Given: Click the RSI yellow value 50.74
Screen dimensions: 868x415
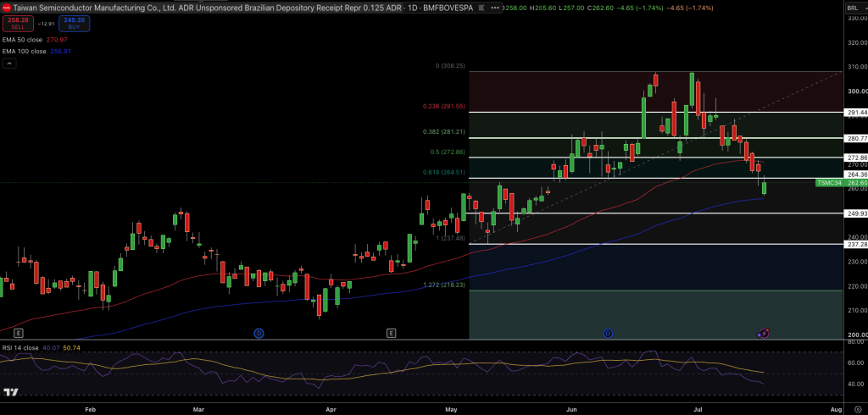Looking at the screenshot, I should coord(71,347).
